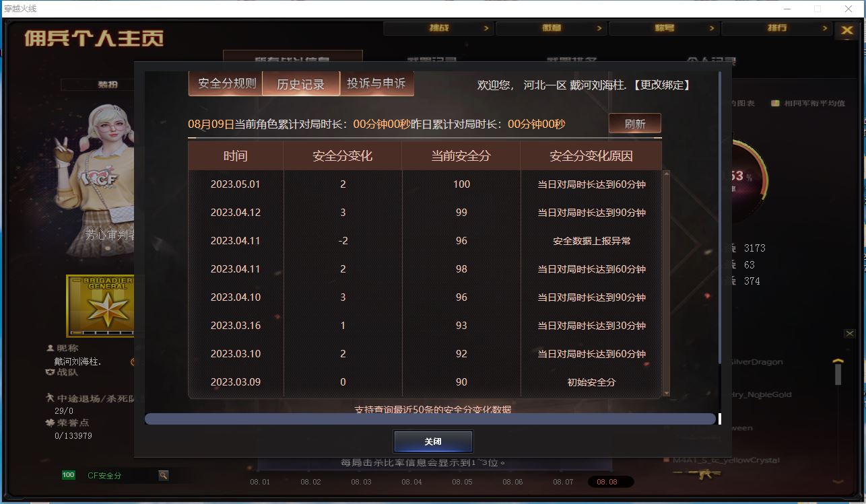Image resolution: width=866 pixels, height=504 pixels.
Task: Click the scroll-up arrow of the records table
Action: click(667, 174)
